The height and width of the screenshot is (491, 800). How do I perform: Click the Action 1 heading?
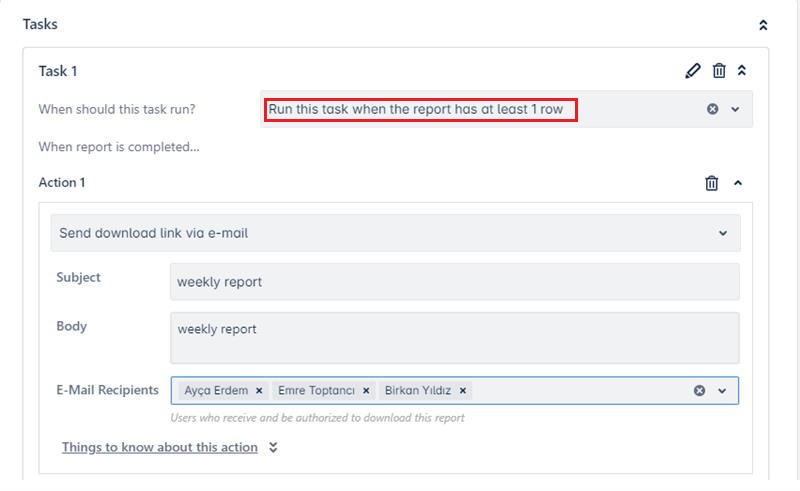point(62,182)
